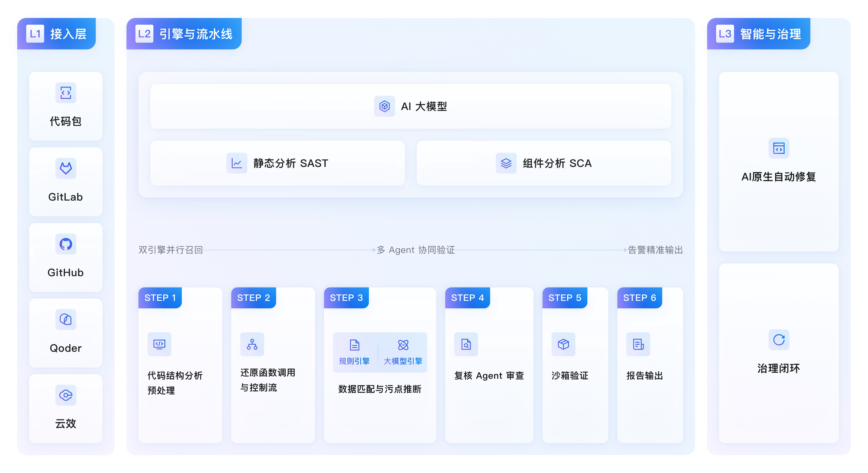Click the Qoder icon
The height and width of the screenshot is (473, 868).
coord(66,319)
